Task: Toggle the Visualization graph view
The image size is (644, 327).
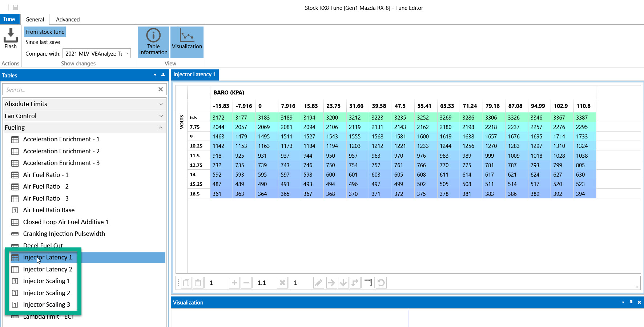Action: click(187, 42)
